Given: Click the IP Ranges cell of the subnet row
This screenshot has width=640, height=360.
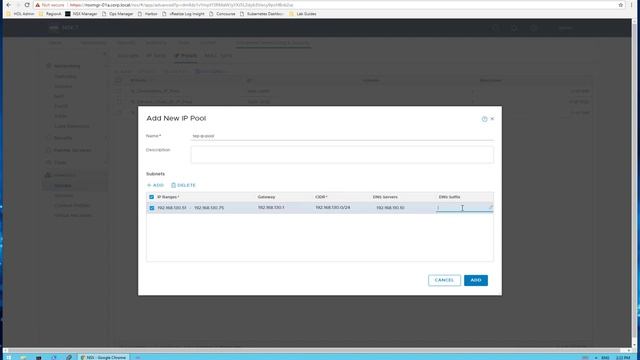Looking at the screenshot, I should click(x=191, y=208).
